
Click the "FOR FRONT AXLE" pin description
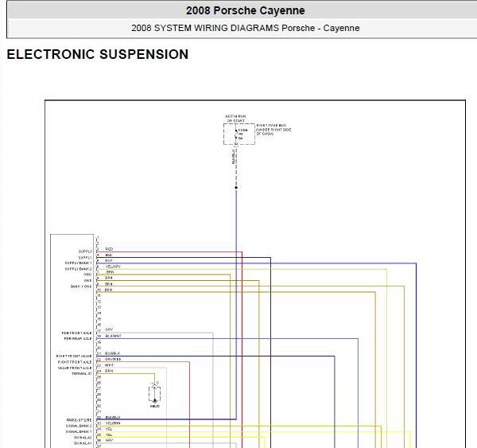point(76,333)
